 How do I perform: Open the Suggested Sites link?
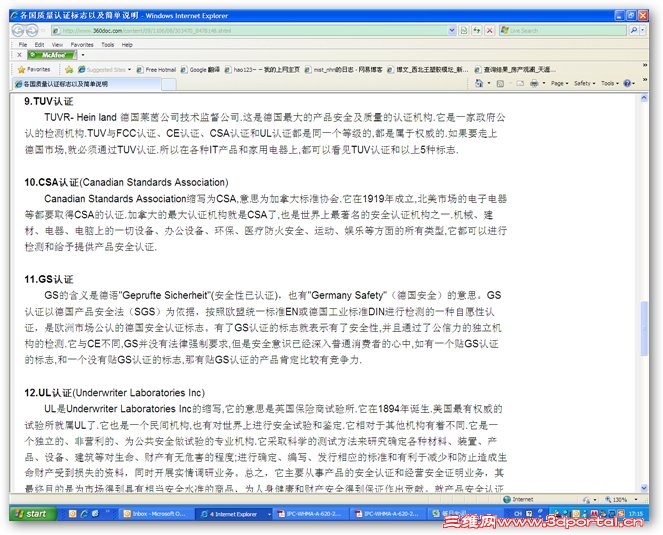point(104,69)
